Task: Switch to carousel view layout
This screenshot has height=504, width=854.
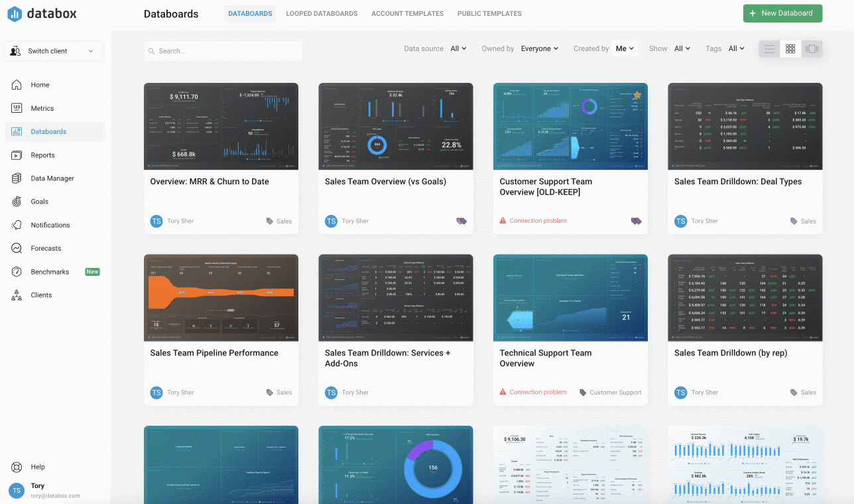Action: [x=812, y=48]
